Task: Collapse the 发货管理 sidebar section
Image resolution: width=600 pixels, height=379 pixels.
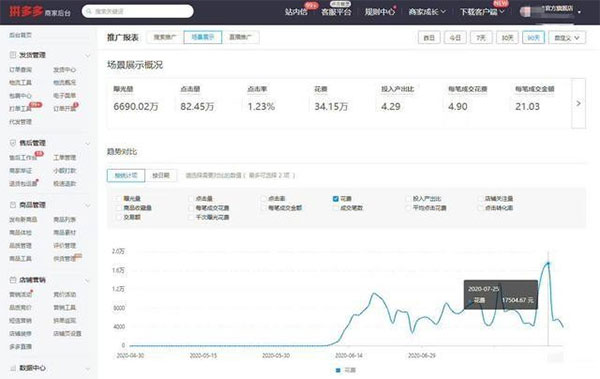Action: 88,55
